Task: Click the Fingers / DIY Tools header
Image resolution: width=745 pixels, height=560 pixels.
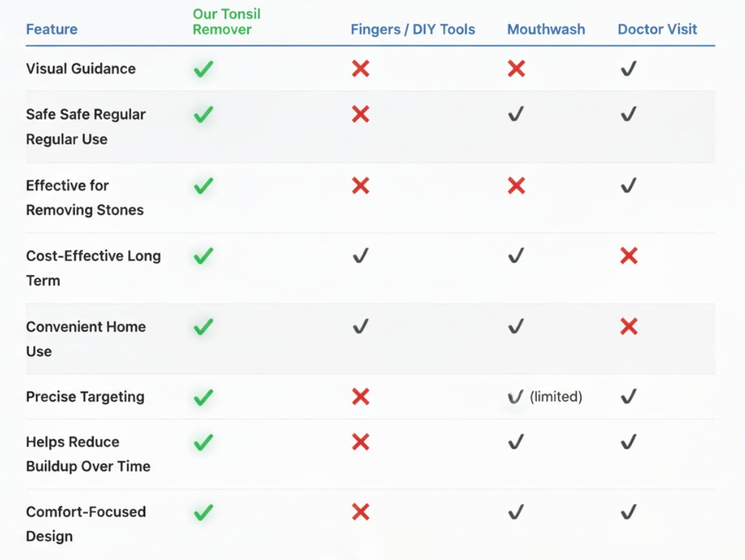Action: point(412,29)
